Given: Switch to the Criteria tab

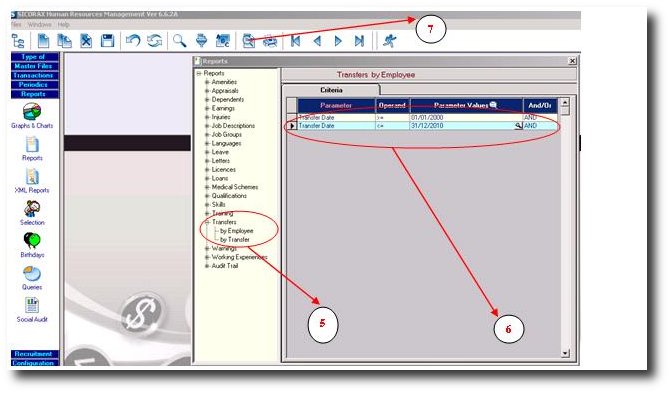Looking at the screenshot, I should [x=331, y=90].
